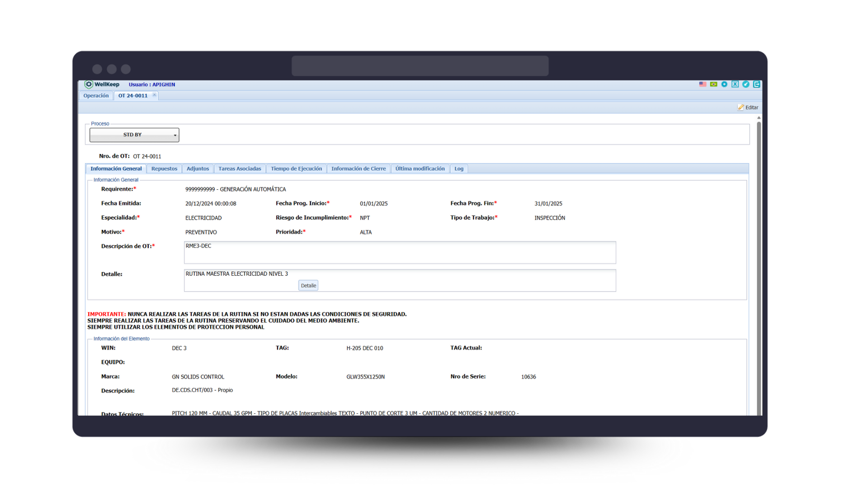Click the Editar pencil button
This screenshot has width=868, height=488.
[748, 108]
